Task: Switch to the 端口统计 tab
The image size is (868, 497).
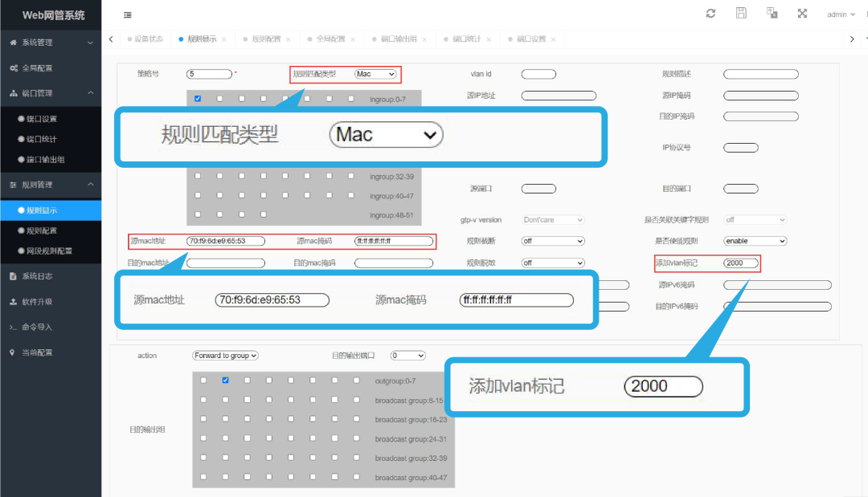Action: (x=467, y=39)
